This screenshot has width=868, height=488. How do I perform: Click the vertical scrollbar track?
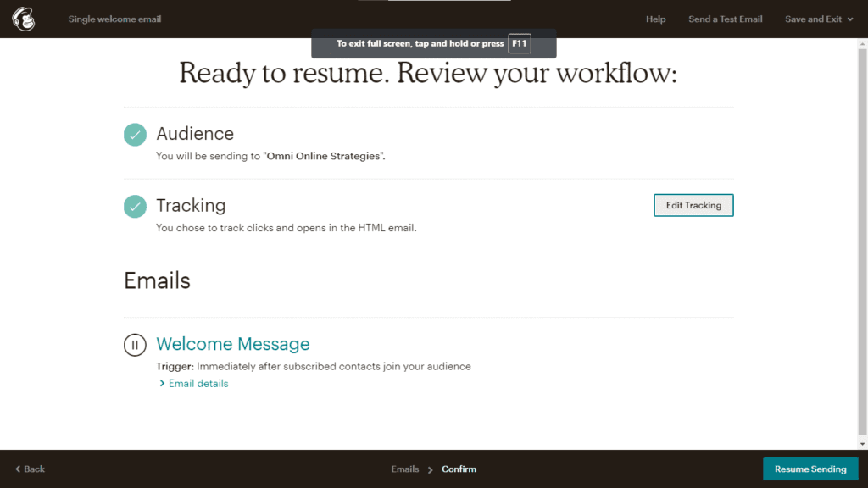(862, 254)
